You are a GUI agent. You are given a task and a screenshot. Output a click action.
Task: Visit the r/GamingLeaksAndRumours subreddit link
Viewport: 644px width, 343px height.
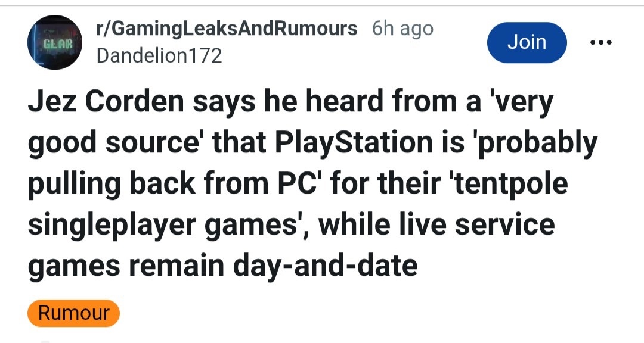coord(227,29)
